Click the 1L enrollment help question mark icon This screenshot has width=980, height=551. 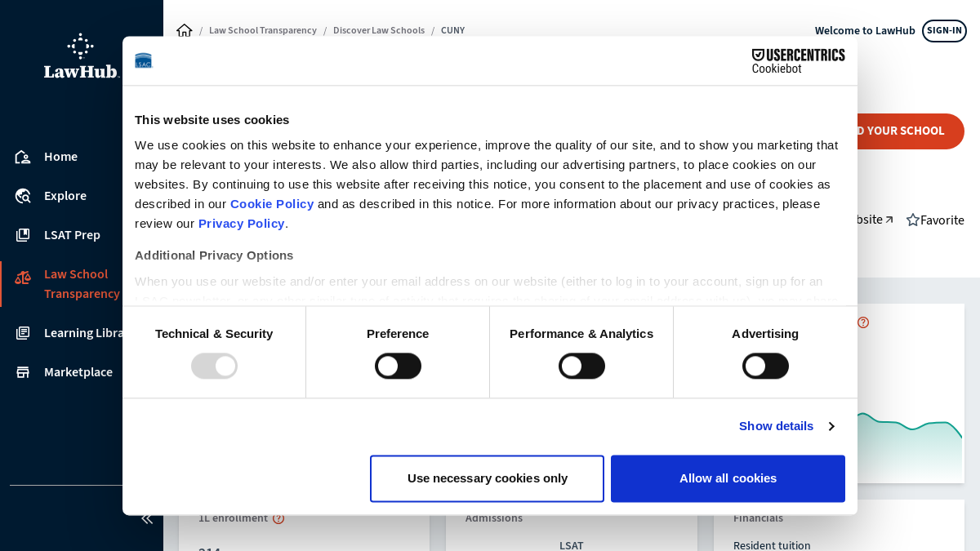click(x=278, y=518)
